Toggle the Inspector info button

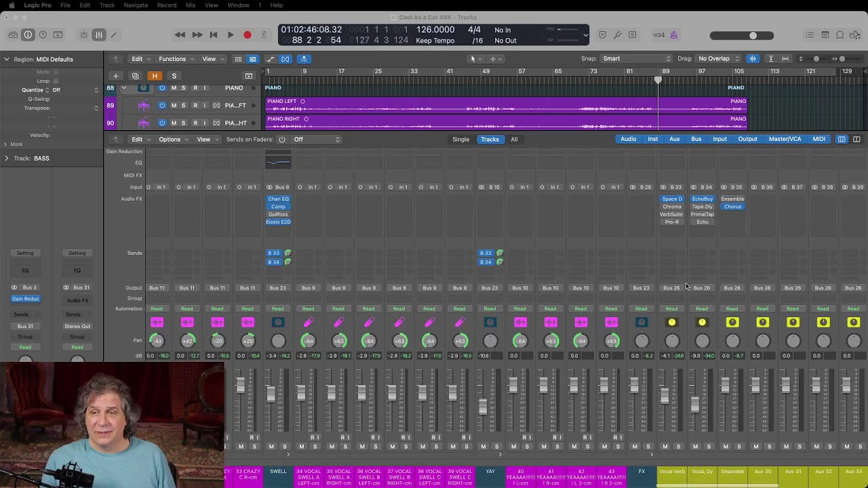pyautogui.click(x=28, y=35)
